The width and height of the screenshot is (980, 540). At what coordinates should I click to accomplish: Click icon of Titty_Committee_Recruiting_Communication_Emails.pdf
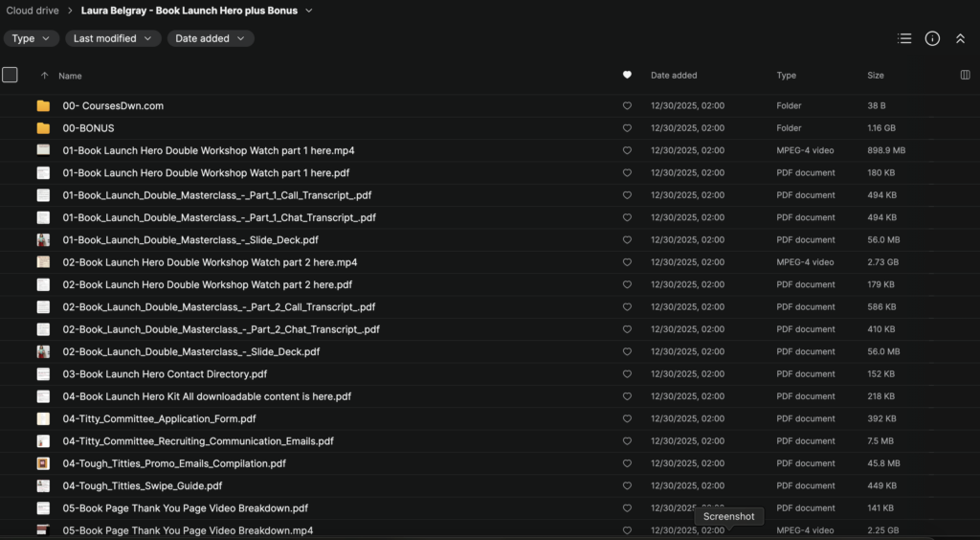pos(43,441)
